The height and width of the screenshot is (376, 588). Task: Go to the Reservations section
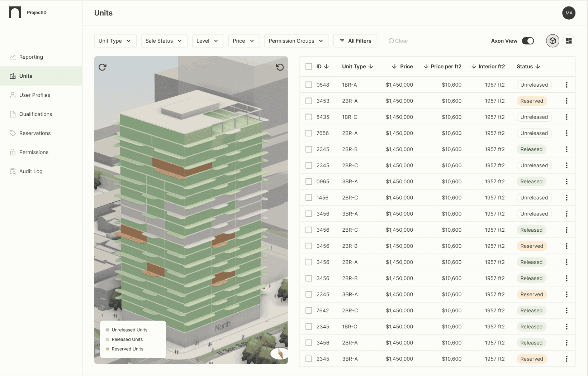(35, 133)
